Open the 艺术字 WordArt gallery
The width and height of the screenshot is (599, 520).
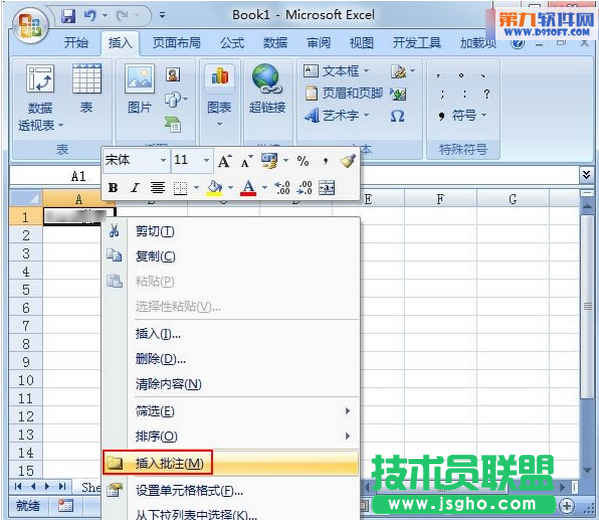coord(337,115)
